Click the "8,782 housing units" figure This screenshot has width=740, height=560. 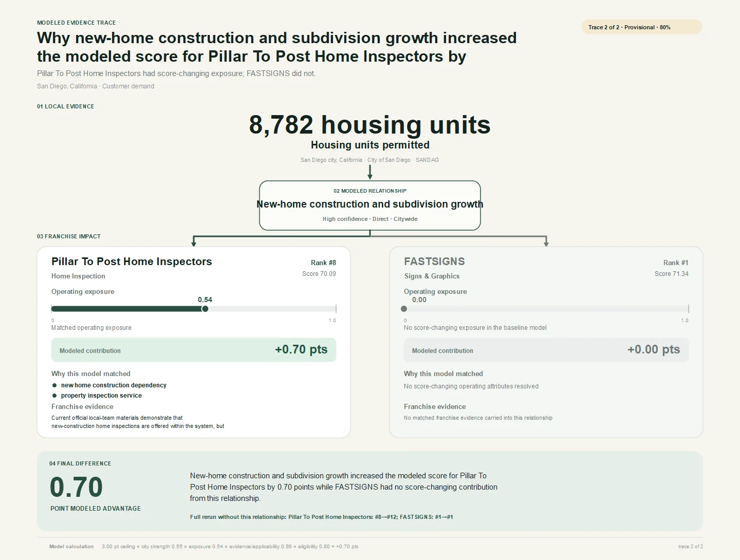tap(370, 125)
